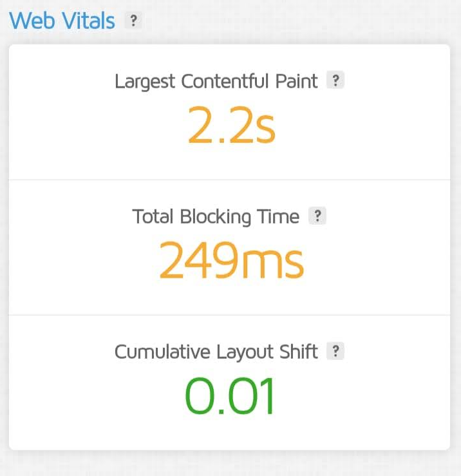This screenshot has height=476, width=461.
Task: Click the Total Blocking Time label
Action: tap(216, 217)
